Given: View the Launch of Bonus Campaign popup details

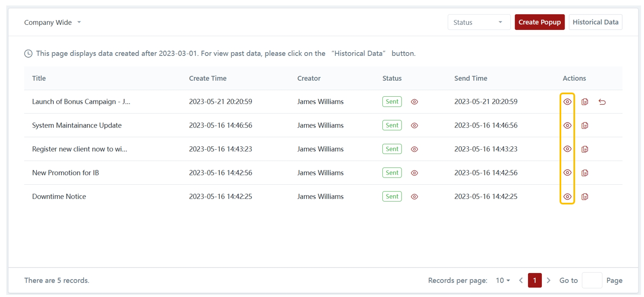Looking at the screenshot, I should [567, 102].
